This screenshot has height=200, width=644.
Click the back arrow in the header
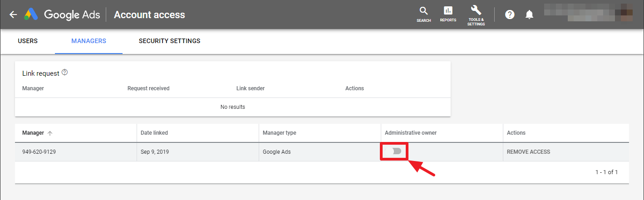[x=13, y=15]
